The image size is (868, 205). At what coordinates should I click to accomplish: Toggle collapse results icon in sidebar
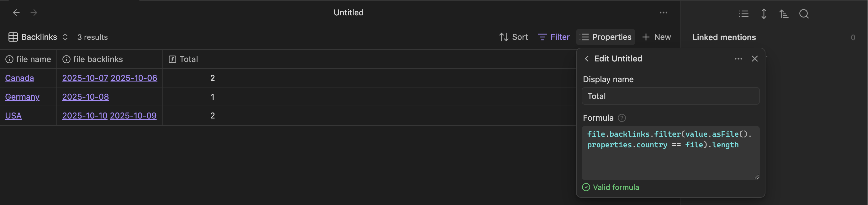click(764, 14)
